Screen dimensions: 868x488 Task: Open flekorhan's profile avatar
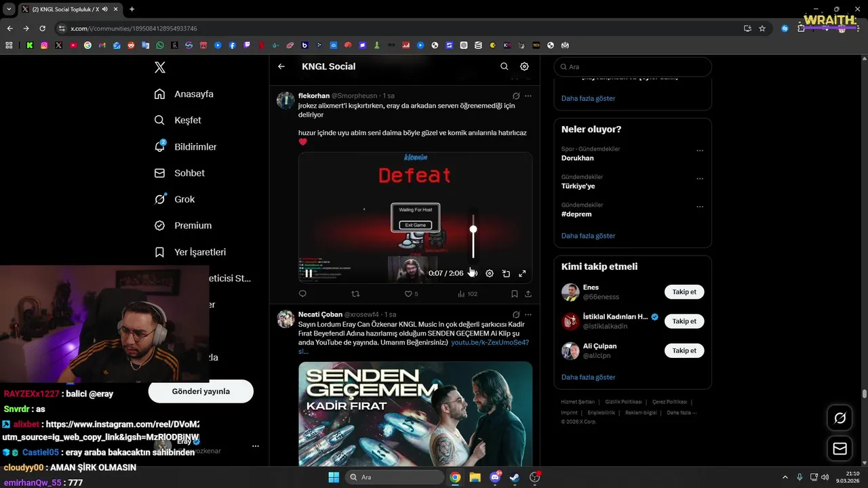[285, 100]
